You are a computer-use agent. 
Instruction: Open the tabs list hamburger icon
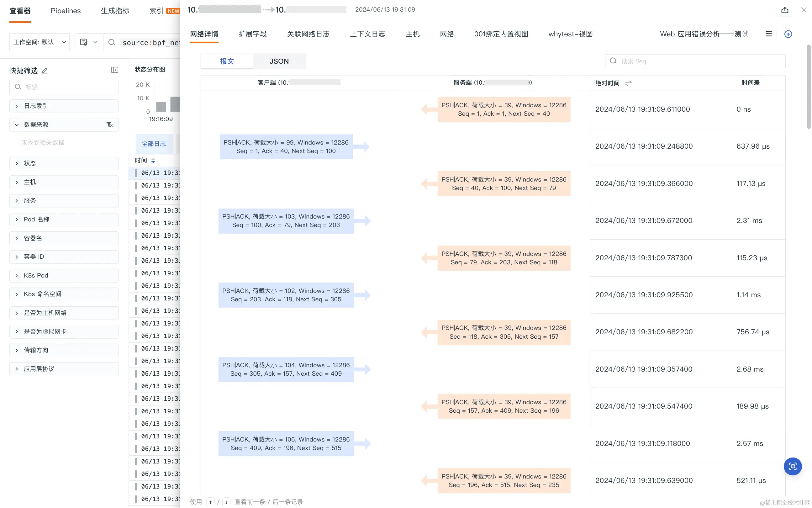[x=768, y=34]
